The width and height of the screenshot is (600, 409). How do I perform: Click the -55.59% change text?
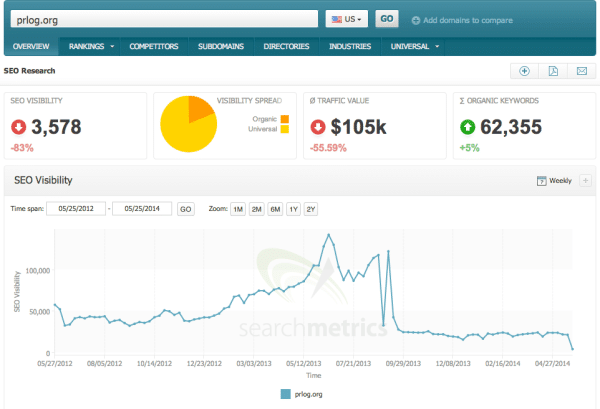coord(328,148)
